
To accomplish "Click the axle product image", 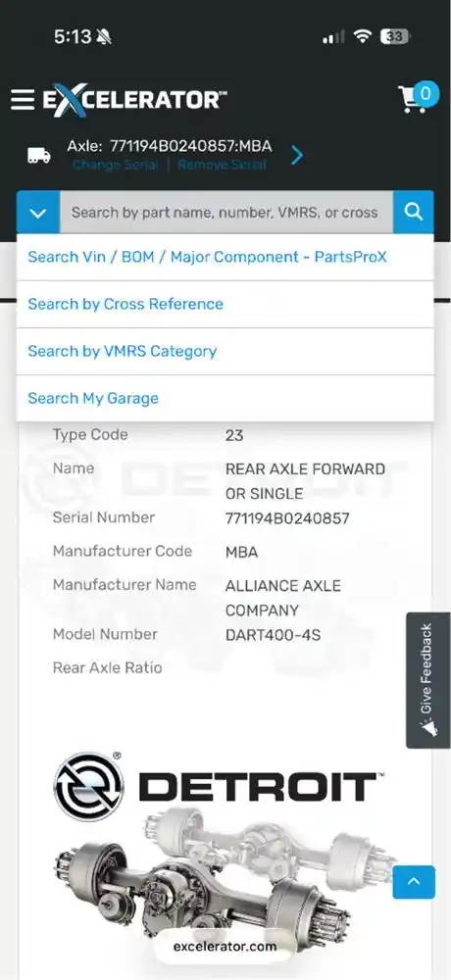I will 225,876.
